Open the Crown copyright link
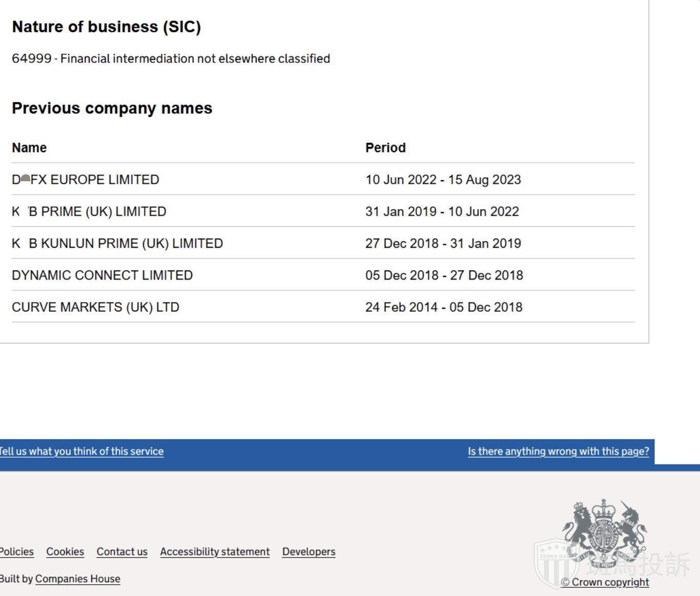 [x=605, y=582]
